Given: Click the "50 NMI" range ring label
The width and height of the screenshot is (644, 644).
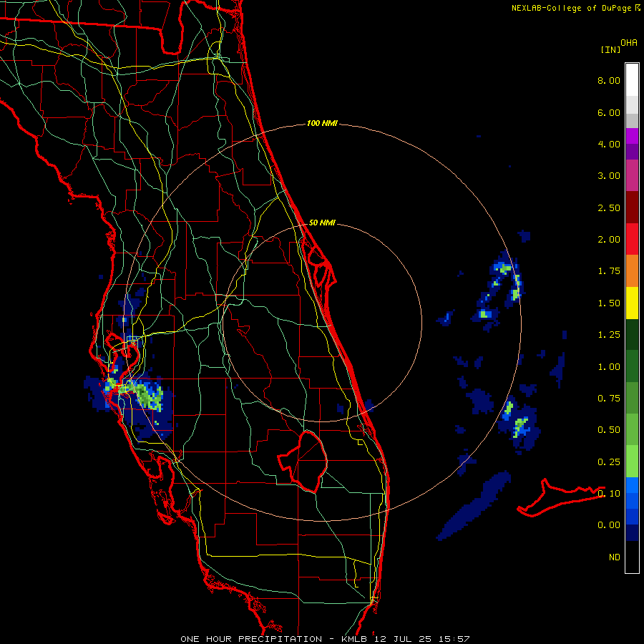Looking at the screenshot, I should pos(322,223).
